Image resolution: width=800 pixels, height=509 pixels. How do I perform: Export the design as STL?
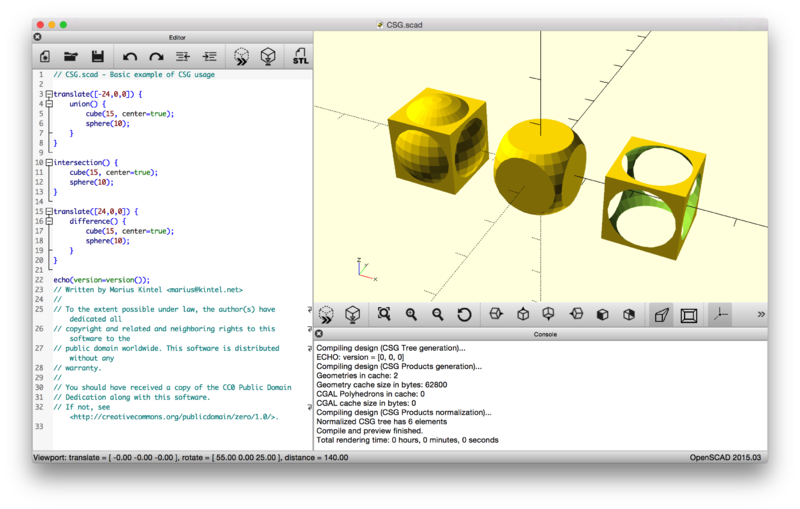[300, 57]
